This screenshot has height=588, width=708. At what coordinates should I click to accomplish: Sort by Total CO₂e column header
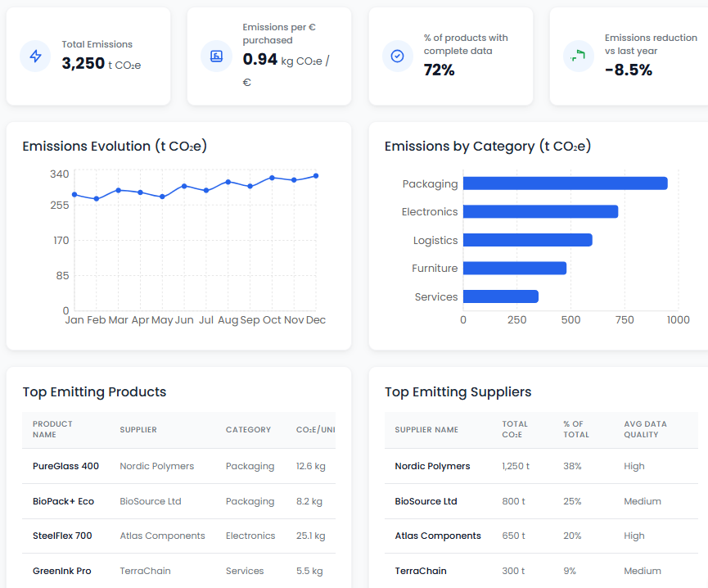515,429
